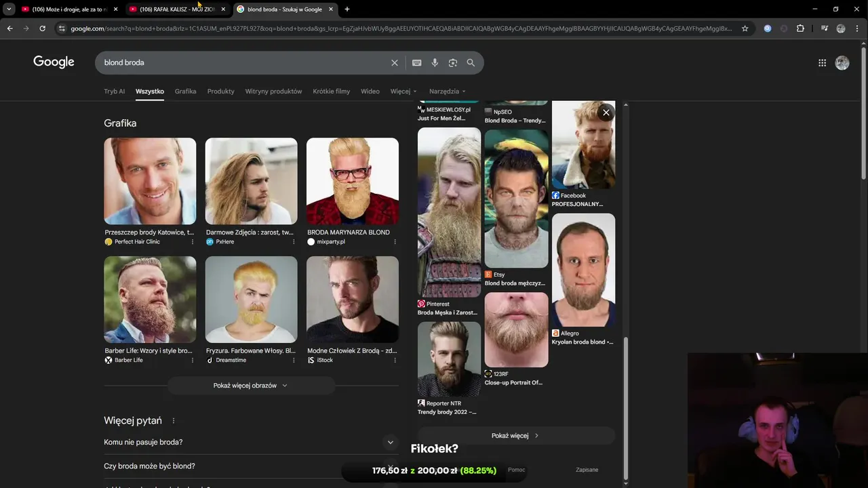The image size is (868, 488).
Task: Reload the page
Action: pos(42,28)
